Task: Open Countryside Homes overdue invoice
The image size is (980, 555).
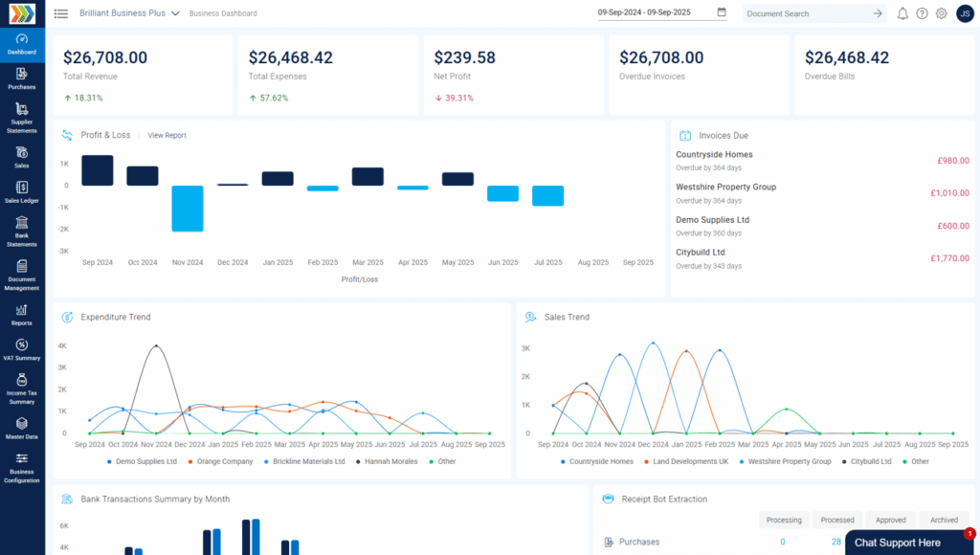Action: [822, 161]
